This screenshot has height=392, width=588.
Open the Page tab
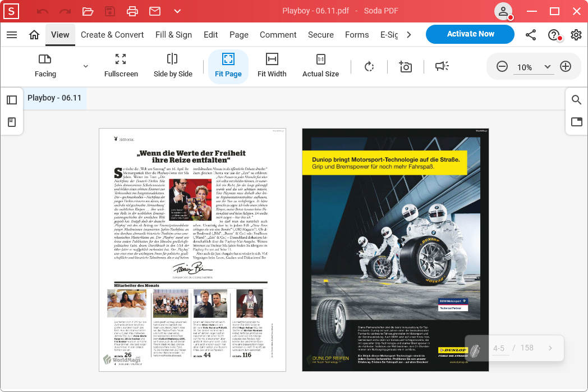pos(239,35)
